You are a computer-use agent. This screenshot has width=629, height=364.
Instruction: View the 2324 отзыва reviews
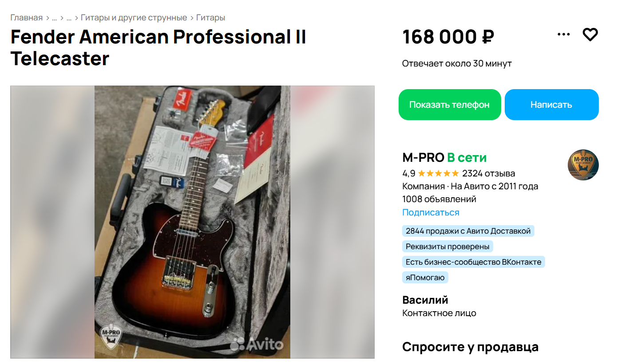(x=488, y=173)
